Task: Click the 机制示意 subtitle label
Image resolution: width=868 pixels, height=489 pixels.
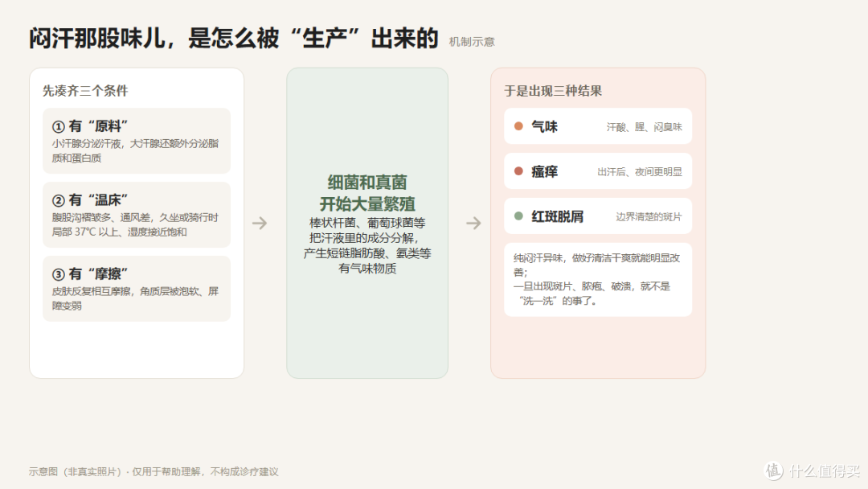Action: [x=472, y=42]
